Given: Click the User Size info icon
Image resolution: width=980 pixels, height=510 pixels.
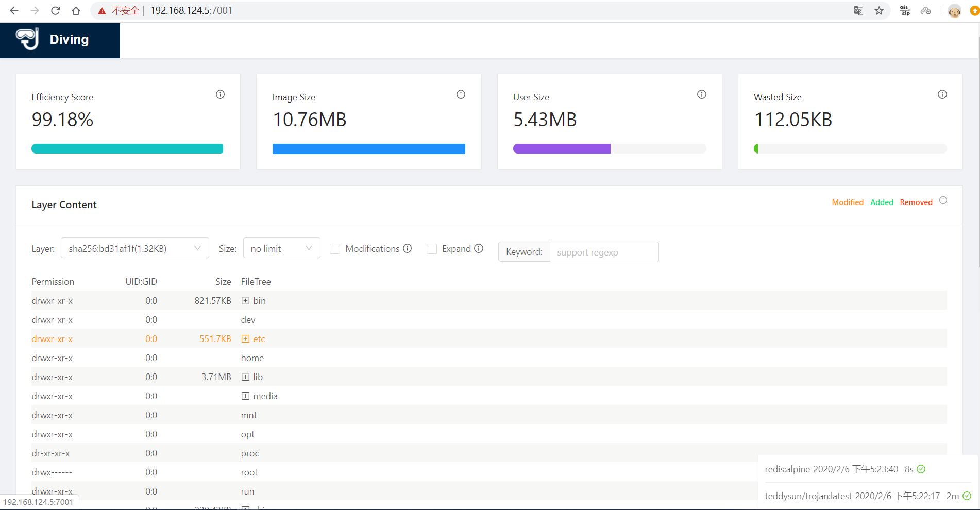Looking at the screenshot, I should (x=701, y=94).
